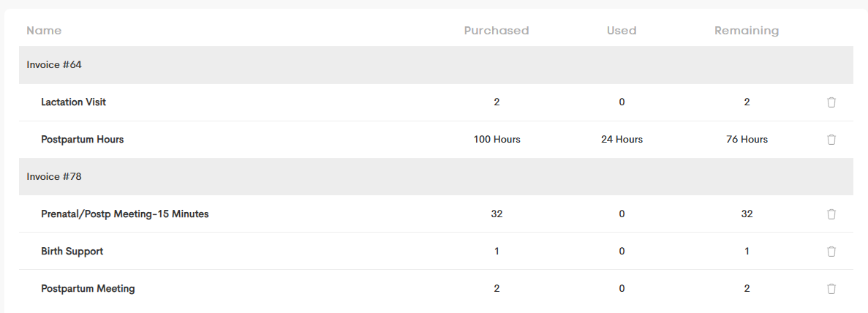Image resolution: width=868 pixels, height=313 pixels.
Task: Click the purchased value 32
Action: [x=497, y=214]
